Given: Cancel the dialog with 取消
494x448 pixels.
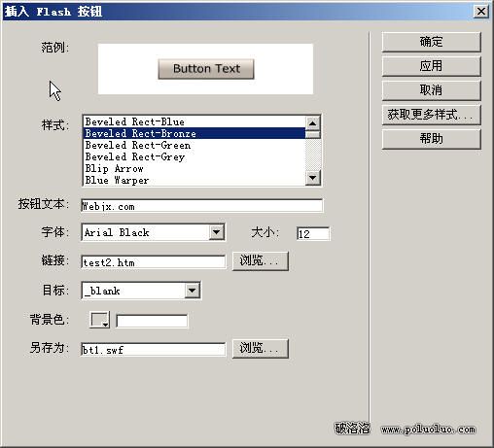Looking at the screenshot, I should (431, 90).
